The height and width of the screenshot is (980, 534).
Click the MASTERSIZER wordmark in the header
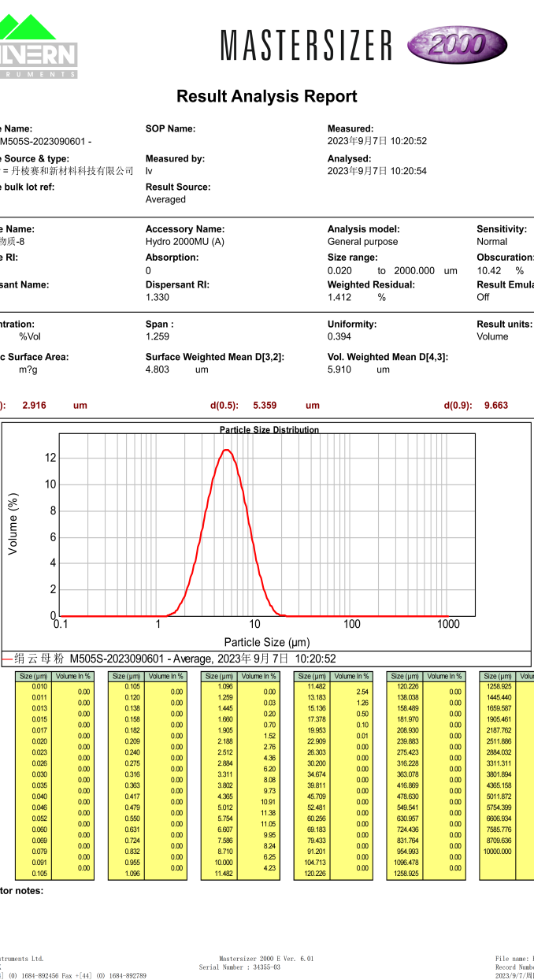click(x=306, y=45)
